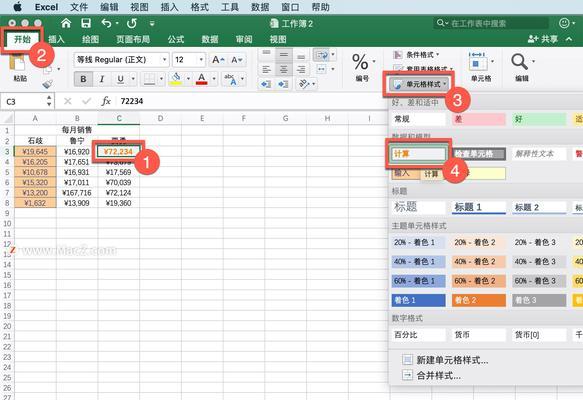Open the Cell Styles (单元格样式) dropdown
Viewport: 583px width, 400px height.
[x=419, y=84]
